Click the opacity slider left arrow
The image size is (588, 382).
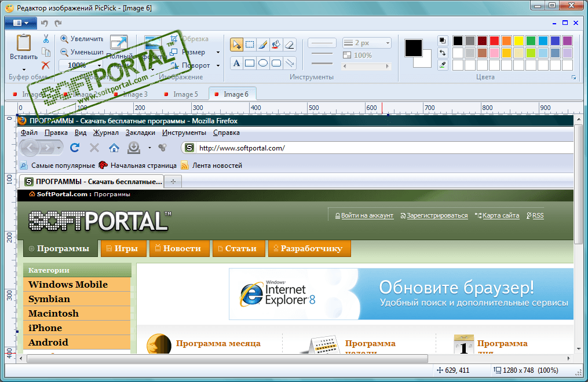point(345,67)
